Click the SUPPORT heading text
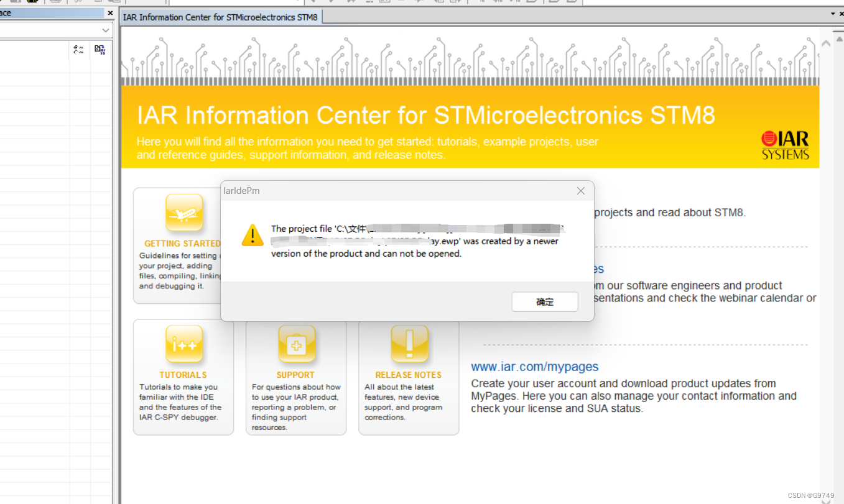Viewport: 844px width, 504px height. coord(295,375)
